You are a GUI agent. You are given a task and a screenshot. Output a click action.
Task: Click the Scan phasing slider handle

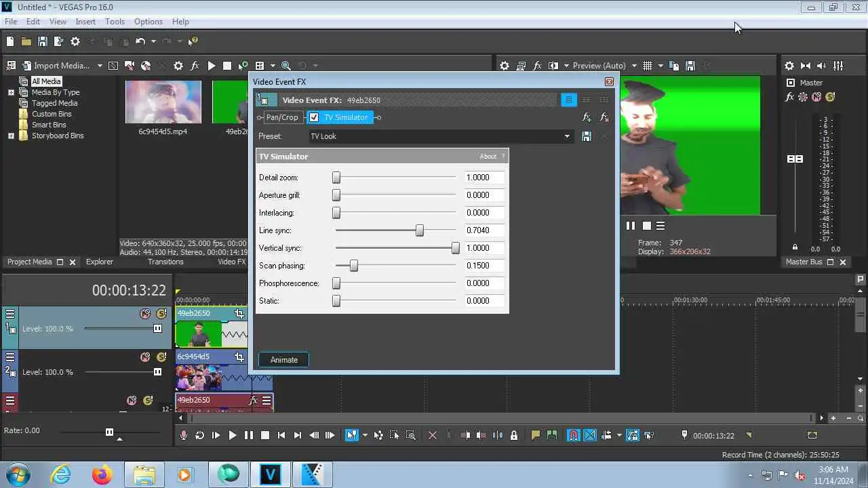coord(353,266)
